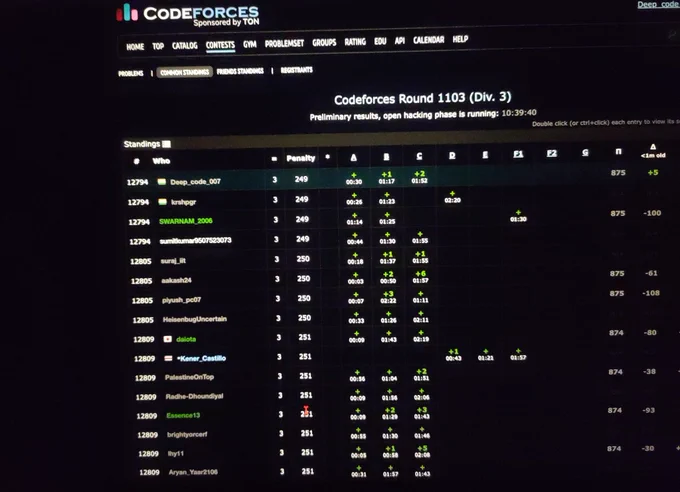Image resolution: width=680 pixels, height=492 pixels.
Task: Open krshpgr user profile
Action: 183,202
